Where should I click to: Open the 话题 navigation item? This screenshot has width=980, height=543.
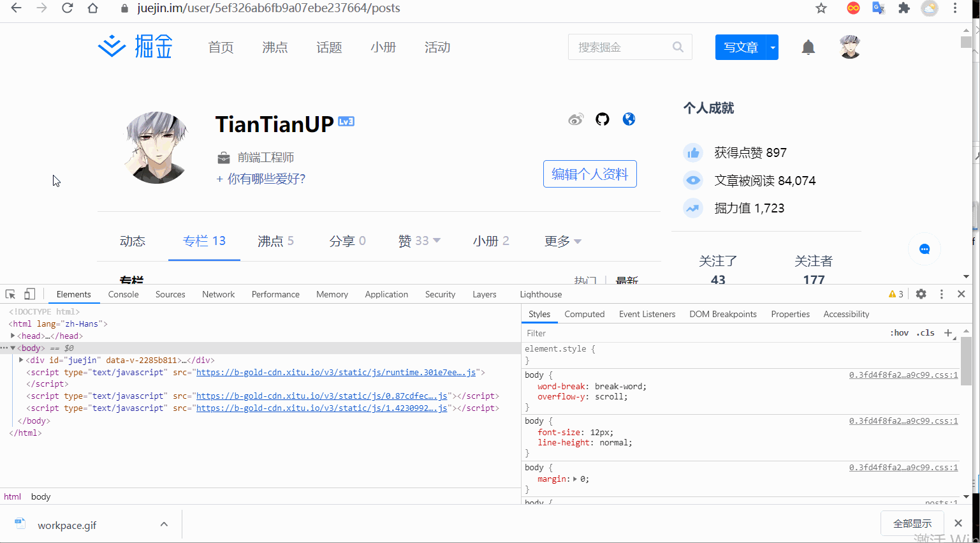pos(329,47)
